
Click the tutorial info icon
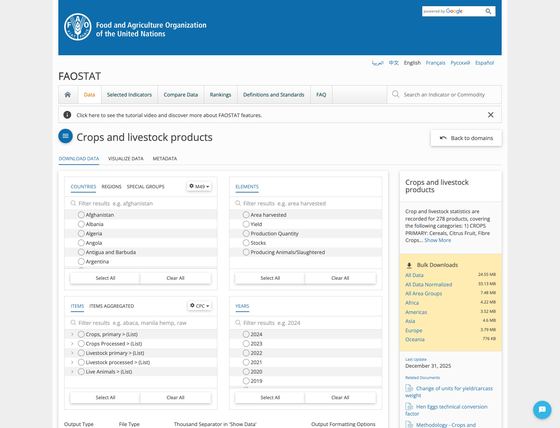67,115
